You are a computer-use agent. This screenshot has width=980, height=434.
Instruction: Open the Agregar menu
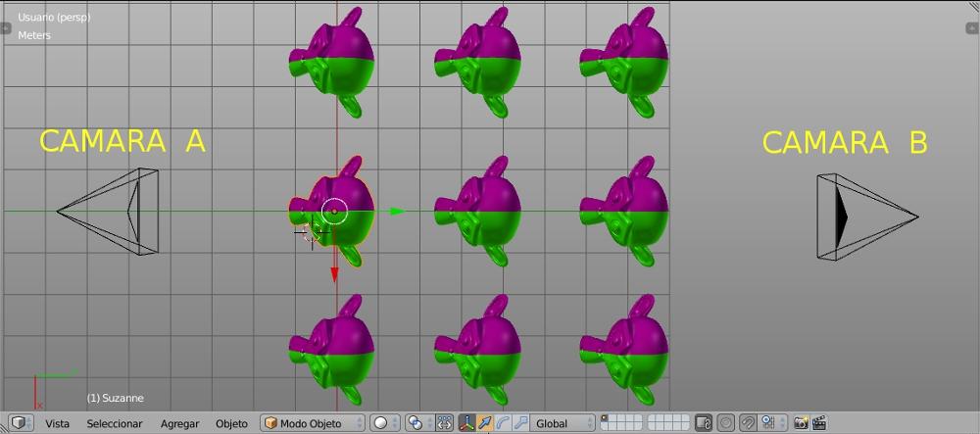(x=179, y=423)
